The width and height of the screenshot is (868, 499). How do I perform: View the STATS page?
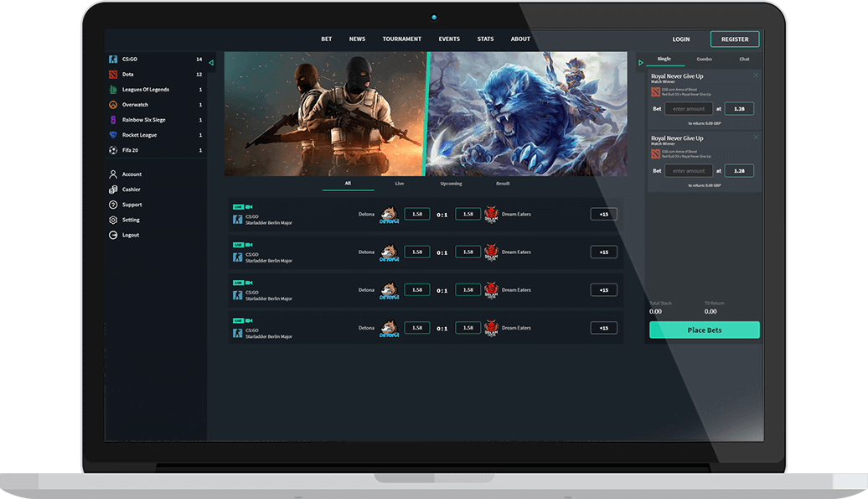pyautogui.click(x=485, y=39)
